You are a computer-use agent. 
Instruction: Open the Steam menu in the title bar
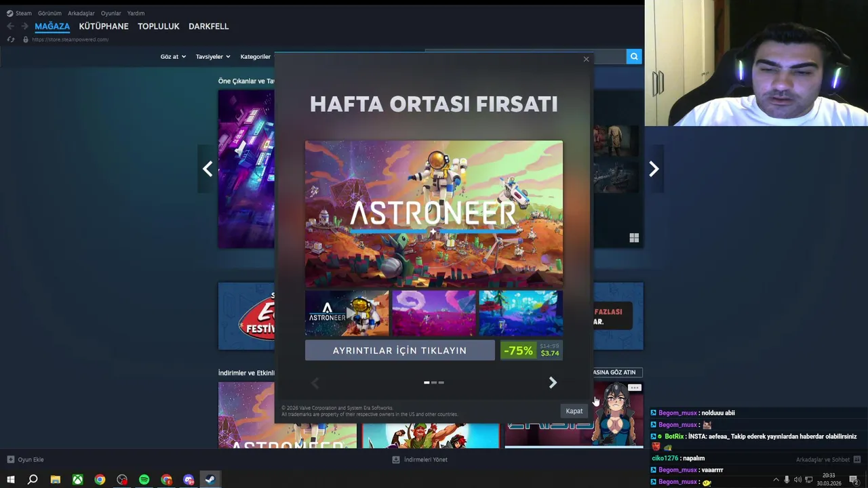point(19,13)
